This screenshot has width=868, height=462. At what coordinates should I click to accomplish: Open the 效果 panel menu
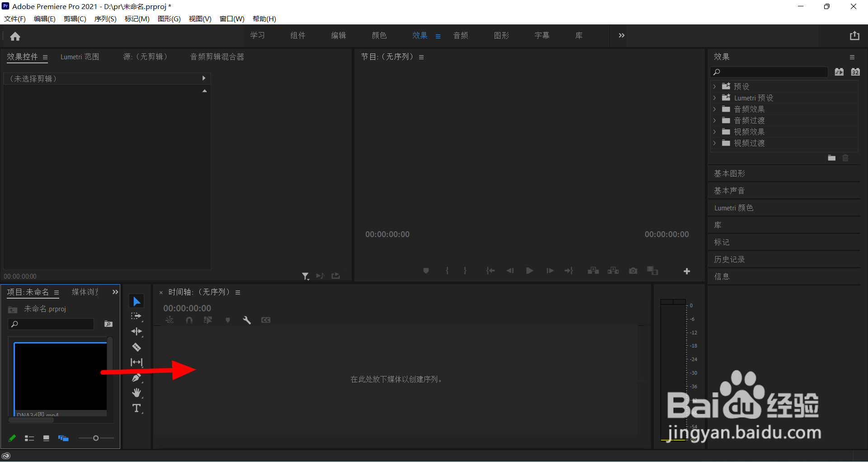[852, 57]
